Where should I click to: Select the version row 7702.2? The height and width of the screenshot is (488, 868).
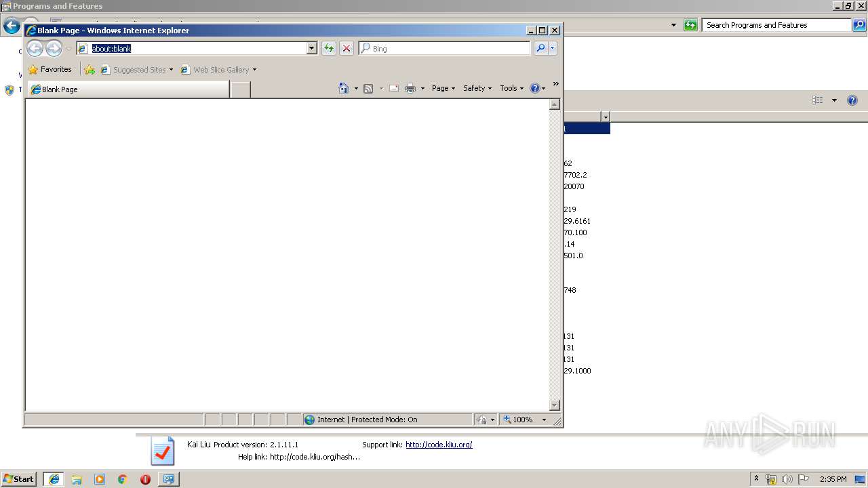[x=575, y=175]
